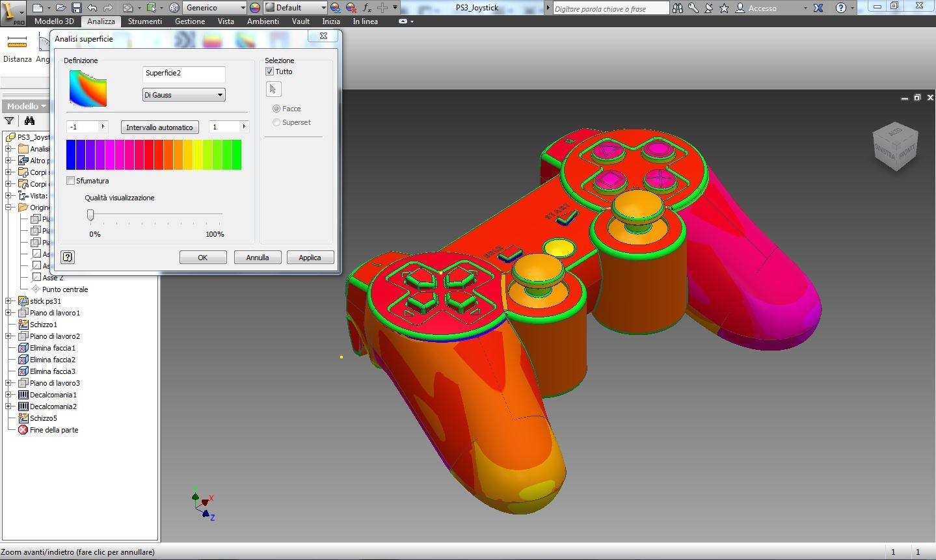Click the keyword search box
The image size is (936, 560).
pyautogui.click(x=610, y=8)
